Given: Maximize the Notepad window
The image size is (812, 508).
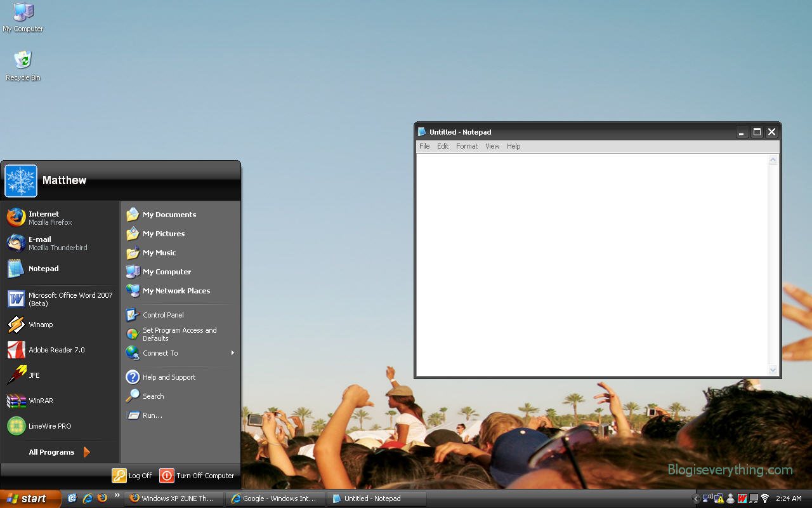Looking at the screenshot, I should click(757, 132).
